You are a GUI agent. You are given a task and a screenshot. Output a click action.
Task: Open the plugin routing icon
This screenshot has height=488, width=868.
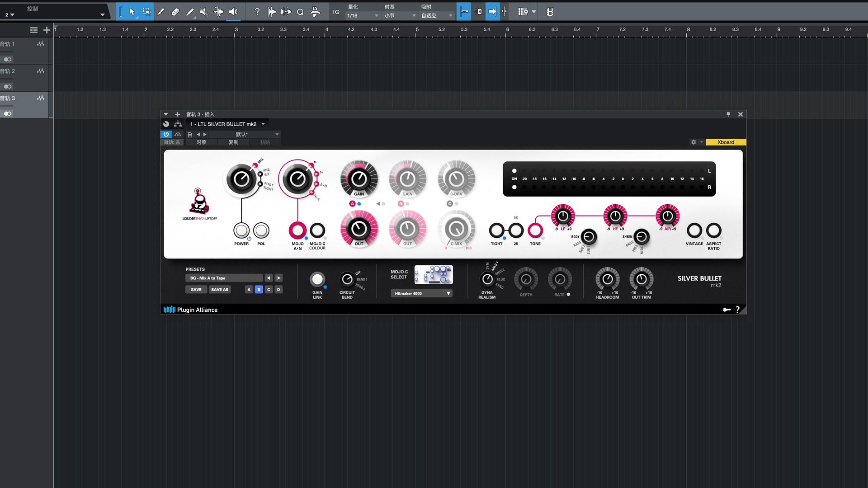pyautogui.click(x=178, y=124)
